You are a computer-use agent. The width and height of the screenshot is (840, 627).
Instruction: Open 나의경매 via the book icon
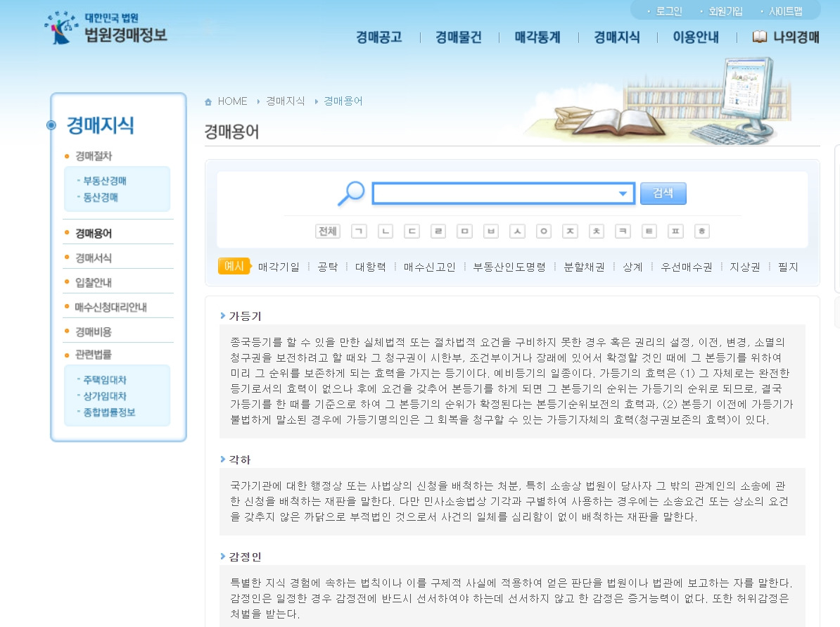click(x=760, y=37)
